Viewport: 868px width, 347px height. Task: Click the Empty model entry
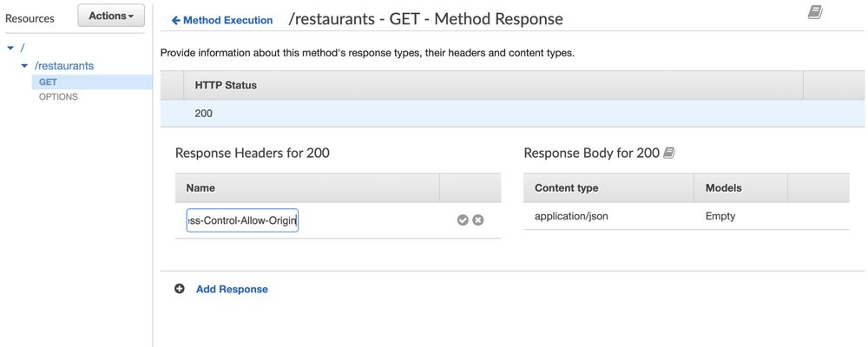point(720,216)
